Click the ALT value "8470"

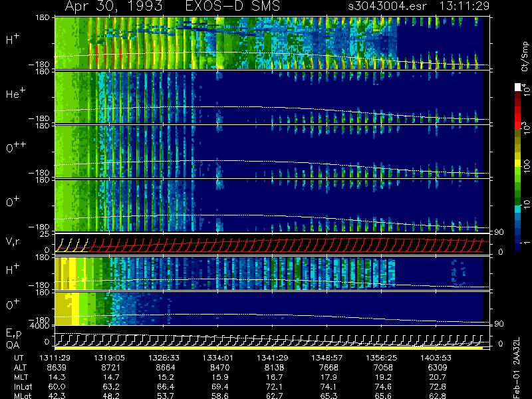pyautogui.click(x=219, y=368)
